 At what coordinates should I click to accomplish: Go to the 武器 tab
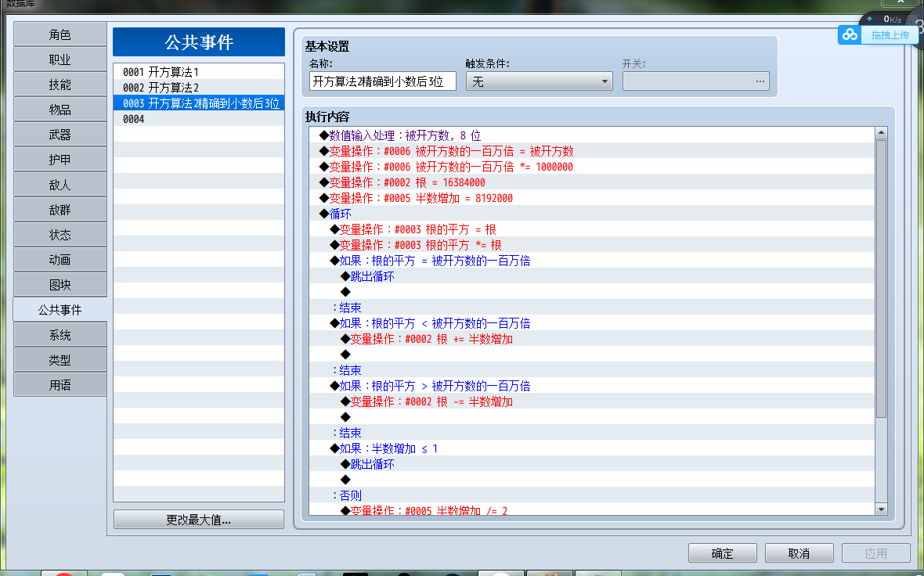tap(60, 135)
